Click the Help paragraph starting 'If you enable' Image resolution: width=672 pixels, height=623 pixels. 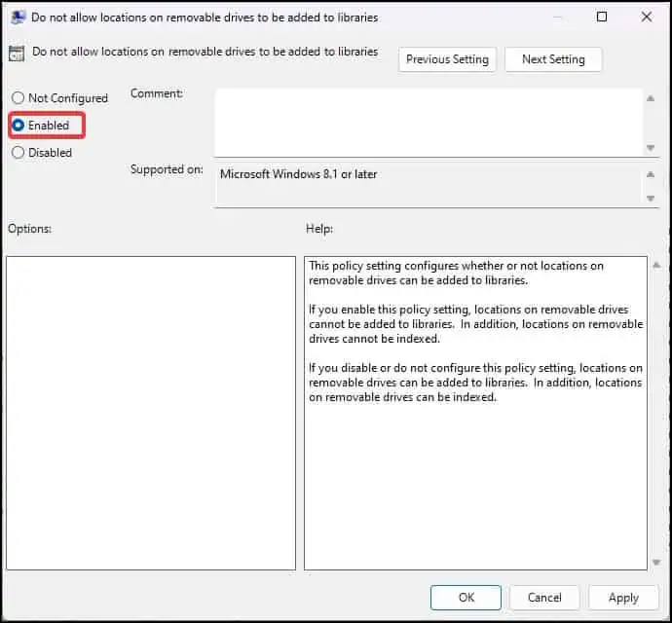coord(475,324)
